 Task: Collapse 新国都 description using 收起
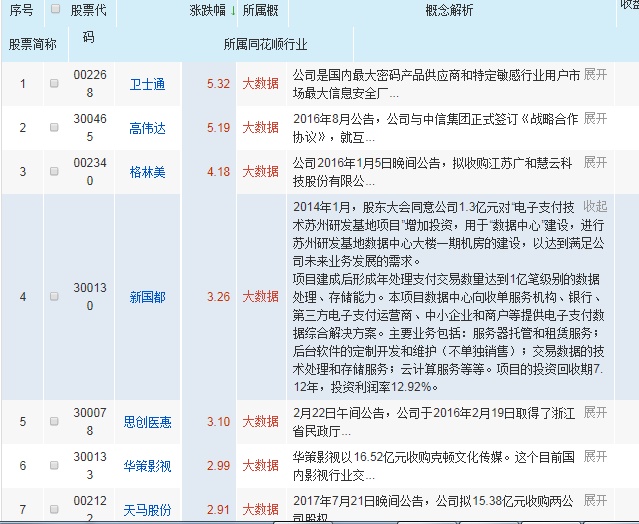[595, 205]
